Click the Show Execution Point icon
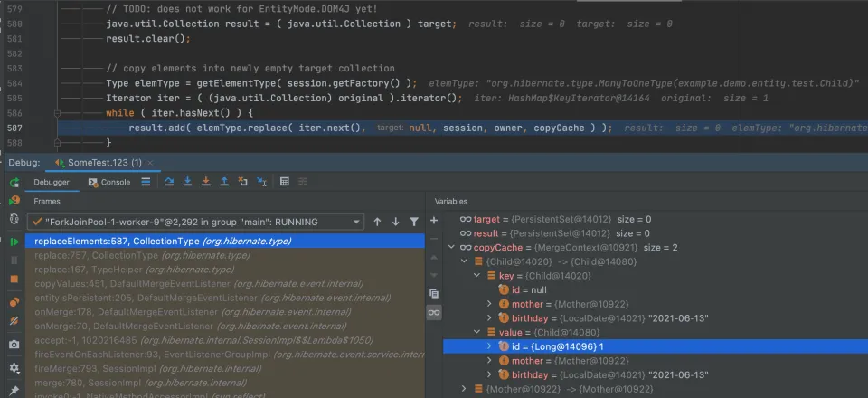The height and width of the screenshot is (398, 868). [146, 182]
